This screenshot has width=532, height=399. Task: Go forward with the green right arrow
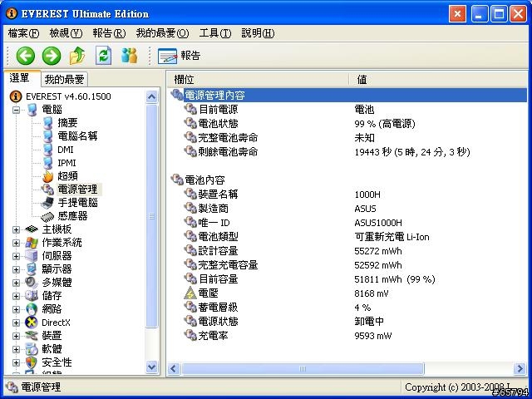coord(52,56)
